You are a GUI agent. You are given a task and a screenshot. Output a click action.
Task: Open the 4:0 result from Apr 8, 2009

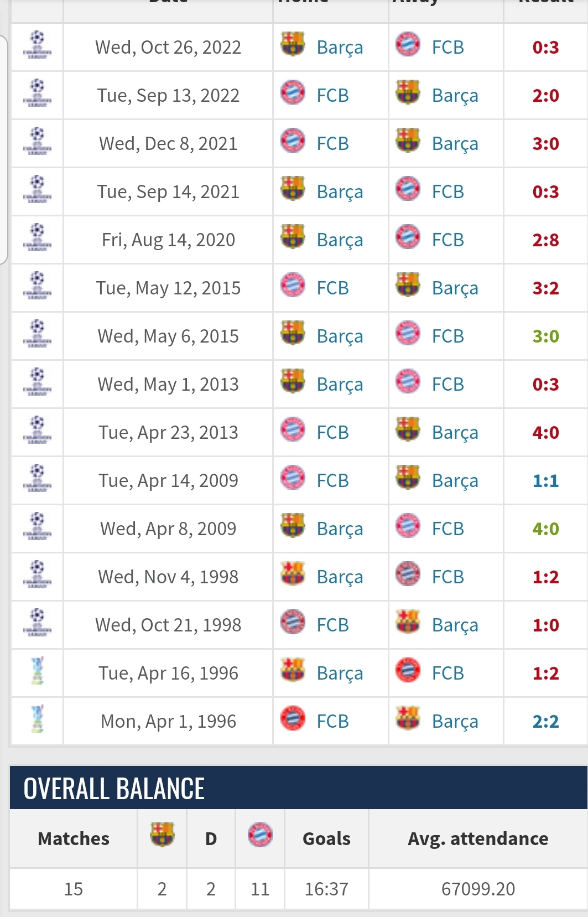click(545, 529)
